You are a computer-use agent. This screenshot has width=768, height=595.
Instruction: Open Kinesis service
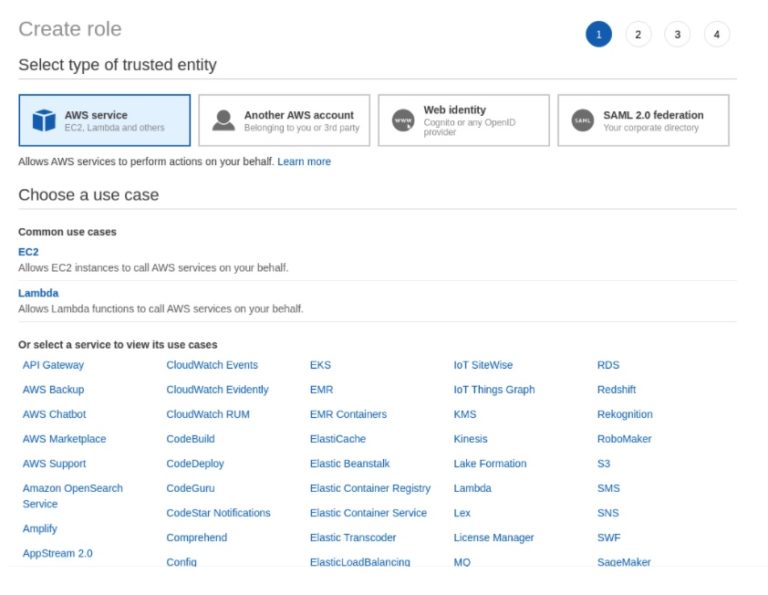pos(470,439)
